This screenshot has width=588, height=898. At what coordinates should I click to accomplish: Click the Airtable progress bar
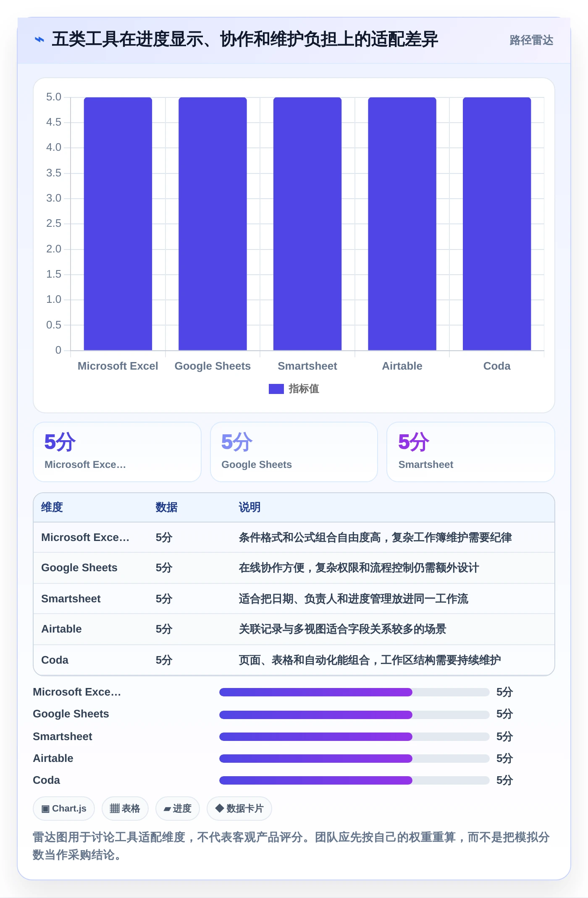354,759
